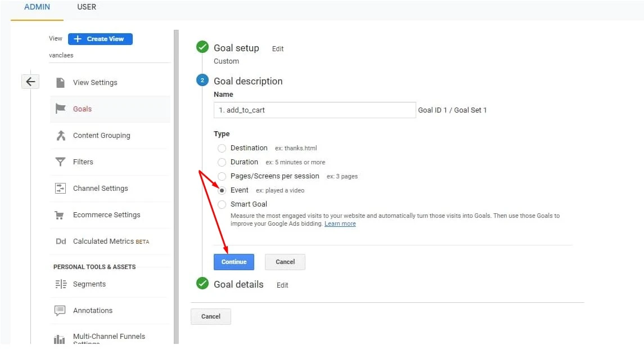Click the goal Name input field
Screen dimensions: 644x349
coord(314,110)
